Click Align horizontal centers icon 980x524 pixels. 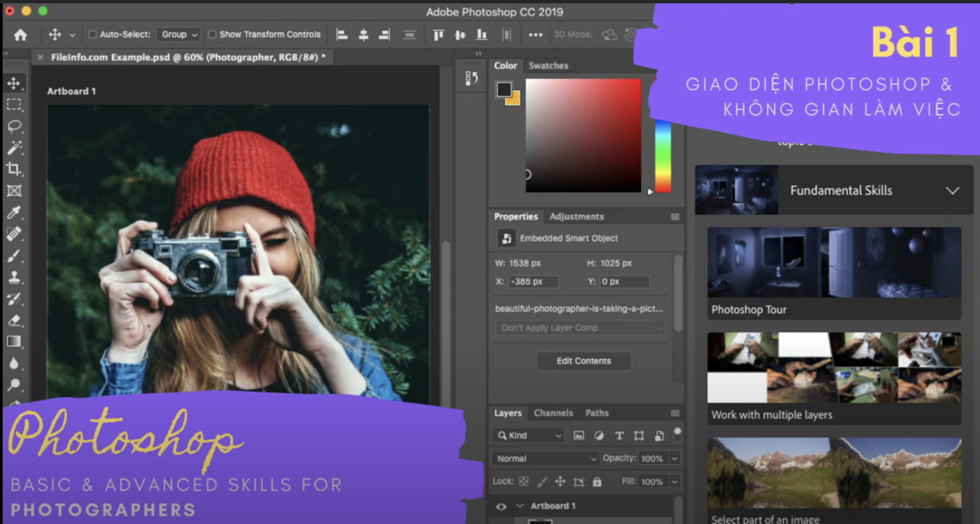click(x=363, y=35)
